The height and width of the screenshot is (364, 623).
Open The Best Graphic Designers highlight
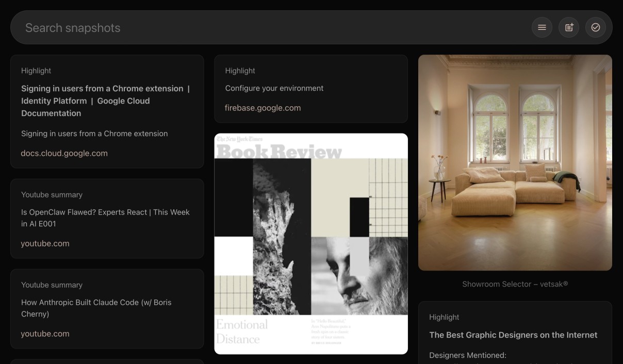click(513, 335)
